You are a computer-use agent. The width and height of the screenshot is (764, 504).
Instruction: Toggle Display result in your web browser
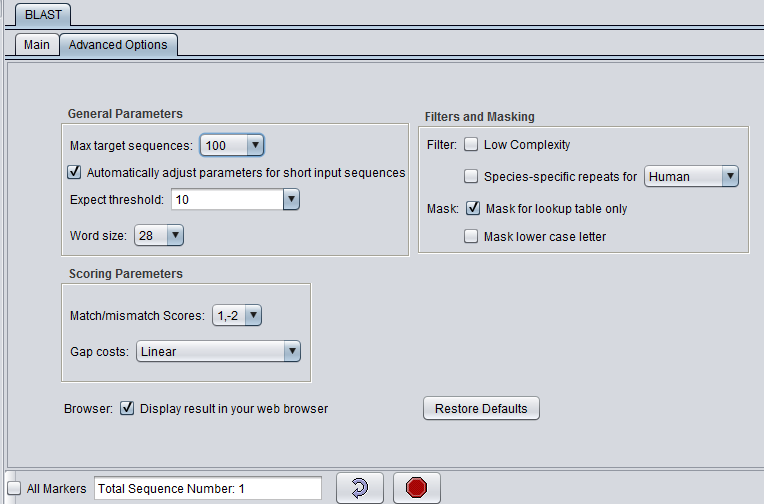pyautogui.click(x=128, y=408)
